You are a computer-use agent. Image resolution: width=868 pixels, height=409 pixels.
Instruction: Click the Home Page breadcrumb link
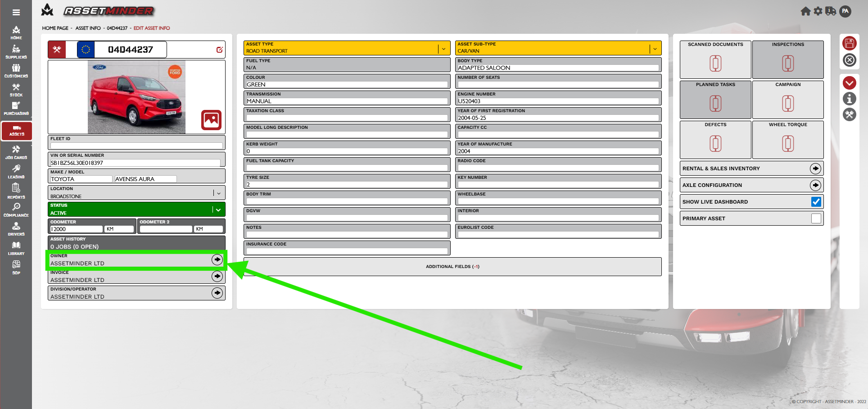click(x=55, y=28)
